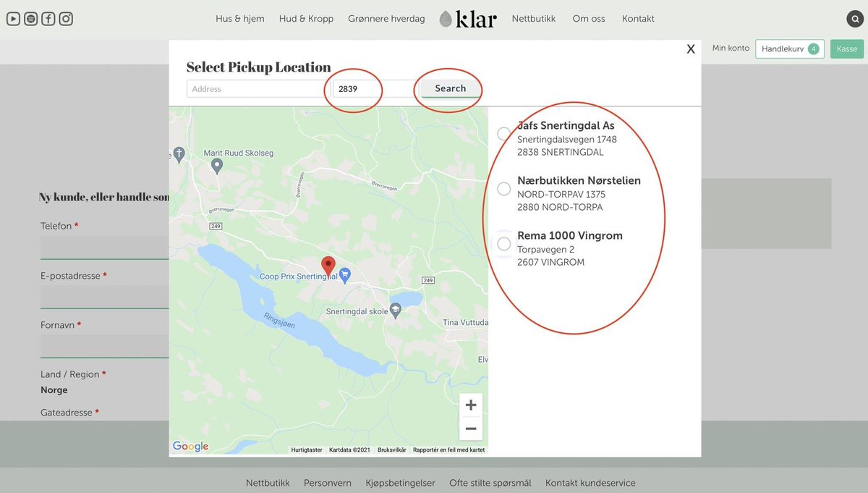Open the map Bruksvilkår link
The width and height of the screenshot is (868, 493).
(392, 450)
